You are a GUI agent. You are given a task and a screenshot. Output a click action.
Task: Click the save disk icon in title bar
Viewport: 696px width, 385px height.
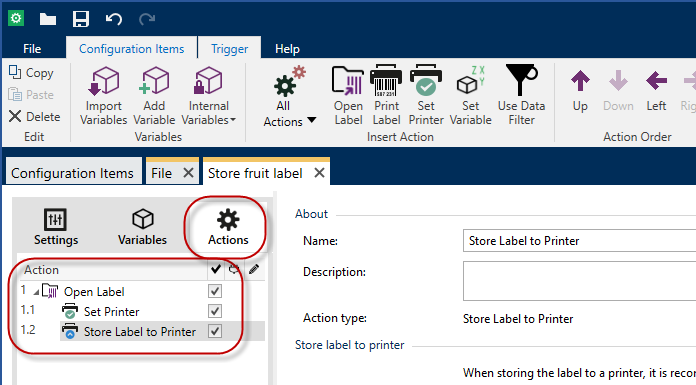81,19
